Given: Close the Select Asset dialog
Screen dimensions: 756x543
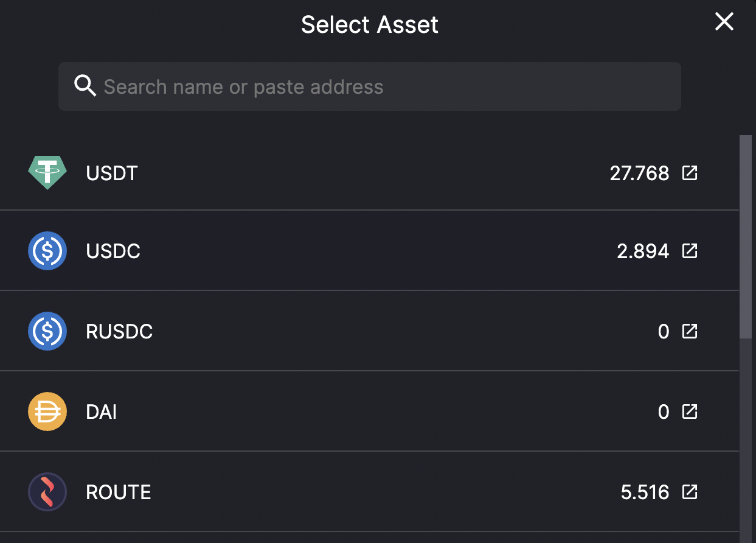Looking at the screenshot, I should coord(724,22).
